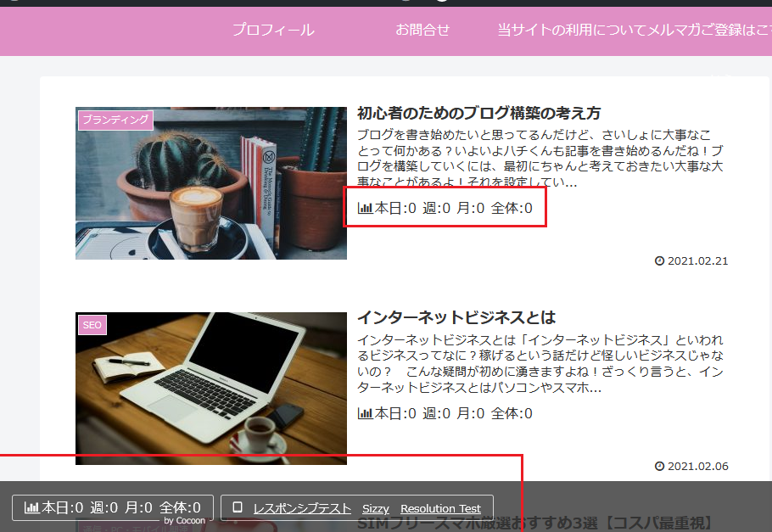
Task: Click the clock icon beside 2021.02.06
Action: pos(659,466)
